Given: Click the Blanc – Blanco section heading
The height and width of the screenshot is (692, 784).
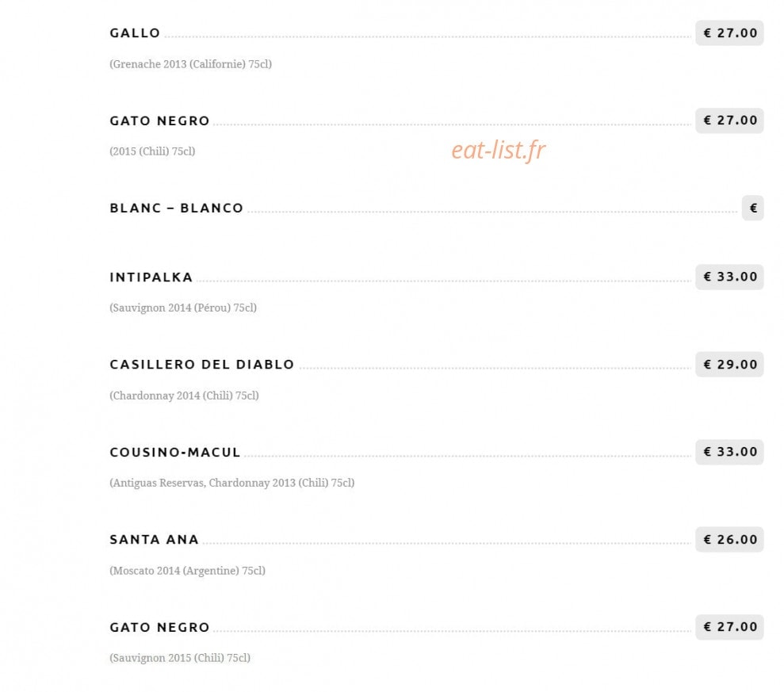Looking at the screenshot, I should tap(177, 208).
